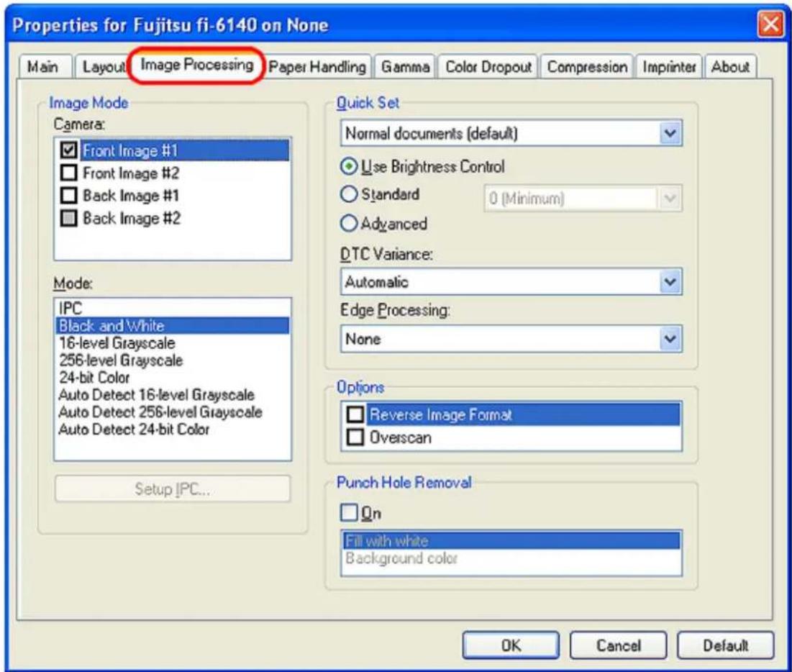Click the Setup IPC button
The image size is (792, 672).
pyautogui.click(x=172, y=489)
